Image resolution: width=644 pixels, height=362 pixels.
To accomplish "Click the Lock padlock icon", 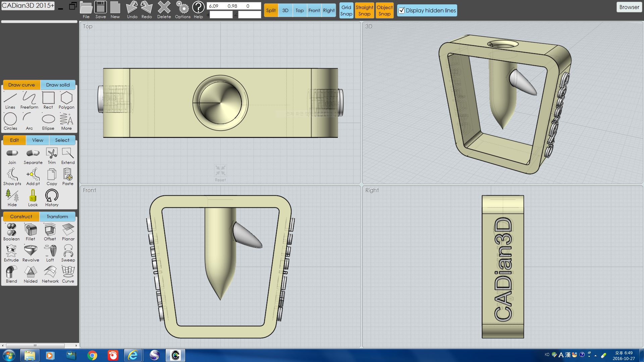I will coord(33,198).
